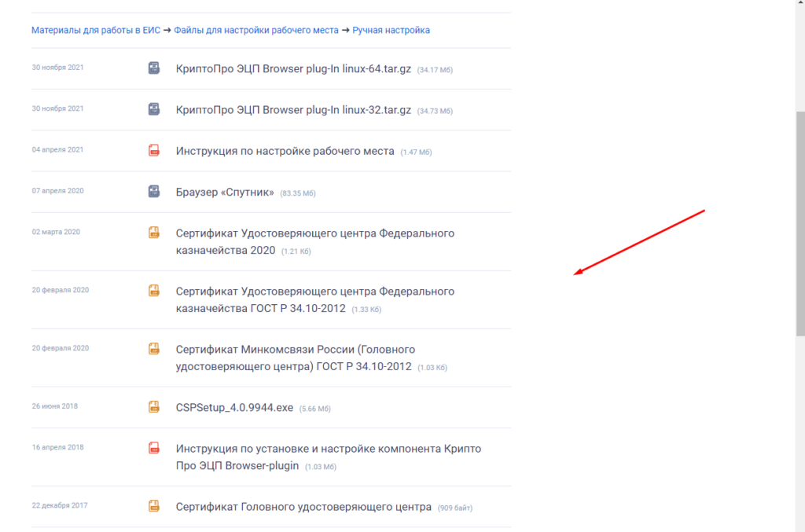Go to Файлы для настройки рабочего места breadcrumb
Screen dimensions: 805x532
pyautogui.click(x=255, y=31)
